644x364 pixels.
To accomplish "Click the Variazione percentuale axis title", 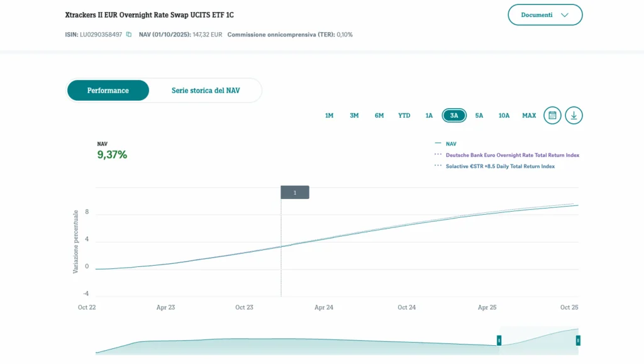I will click(x=75, y=242).
